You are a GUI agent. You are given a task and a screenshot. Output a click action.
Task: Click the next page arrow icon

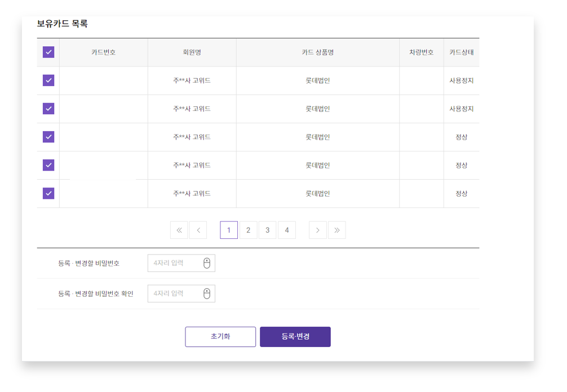tap(317, 230)
